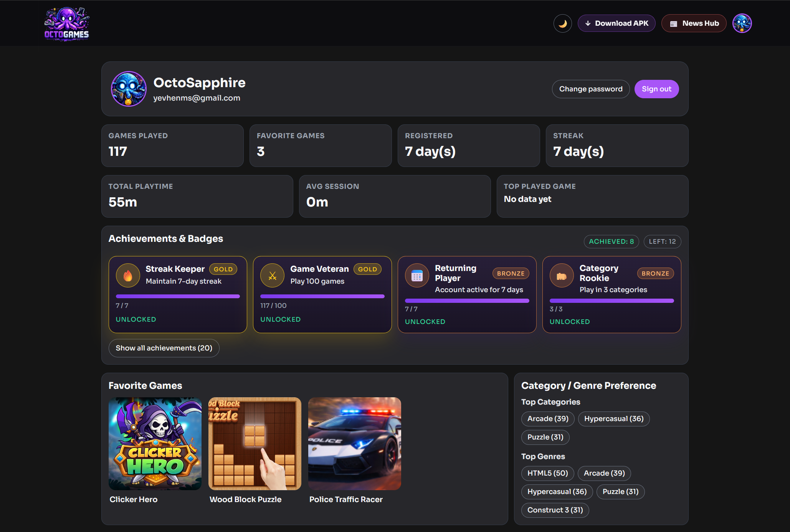Expand Show all achievements (20)
The height and width of the screenshot is (532, 790).
[164, 348]
